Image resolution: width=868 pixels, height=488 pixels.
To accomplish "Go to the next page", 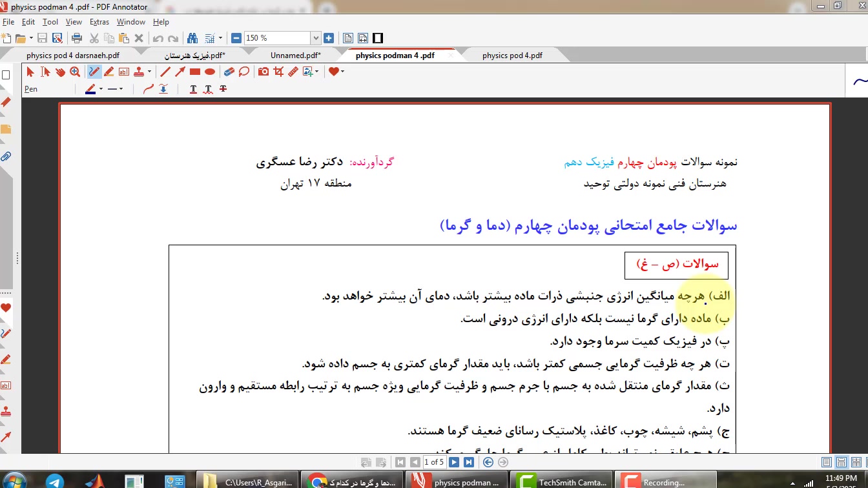I will coord(454,462).
